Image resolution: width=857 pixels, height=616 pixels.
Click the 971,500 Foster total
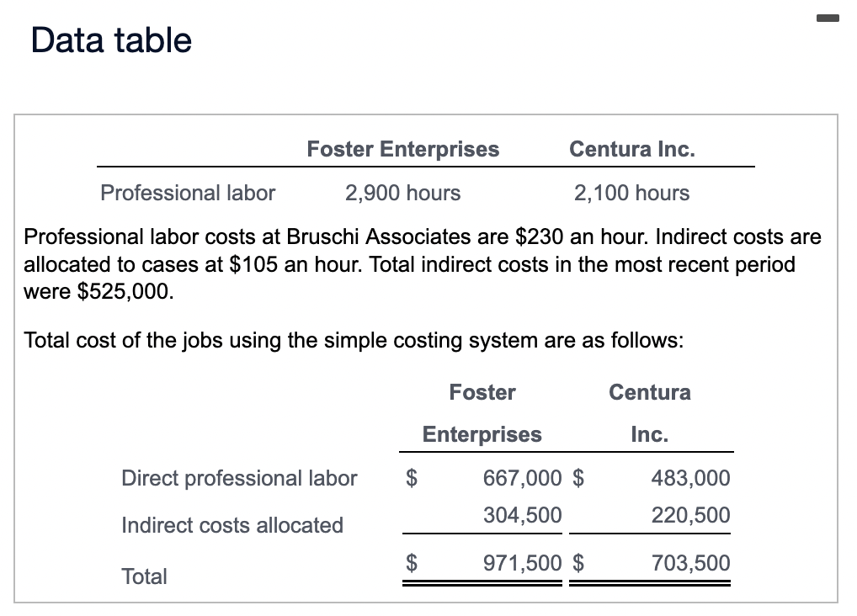[522, 563]
